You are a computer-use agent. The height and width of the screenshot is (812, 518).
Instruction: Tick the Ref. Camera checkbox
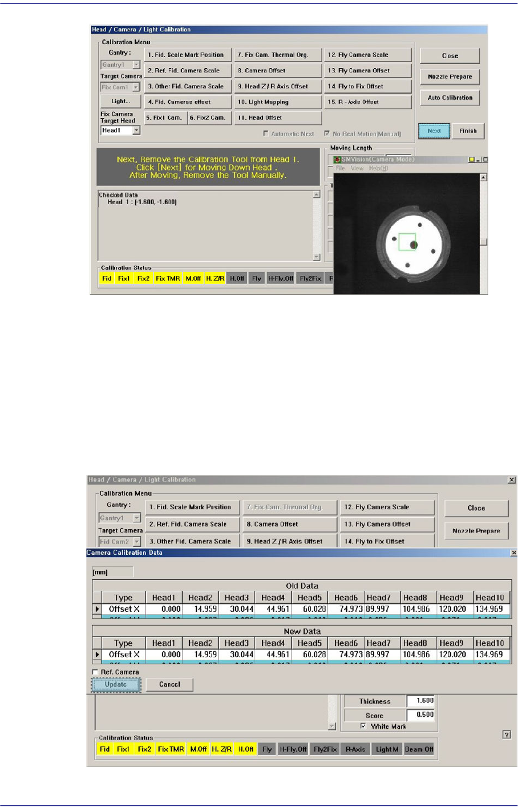tap(95, 672)
